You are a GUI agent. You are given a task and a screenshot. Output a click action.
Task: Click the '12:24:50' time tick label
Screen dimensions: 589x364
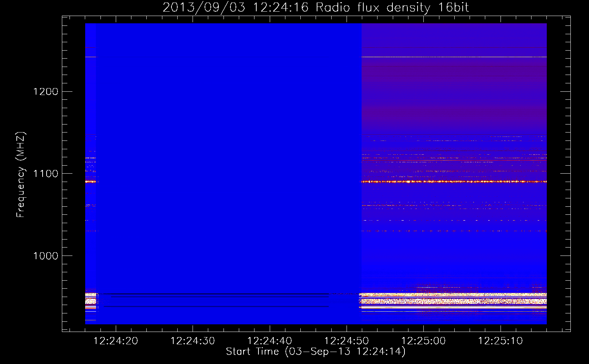tap(347, 341)
